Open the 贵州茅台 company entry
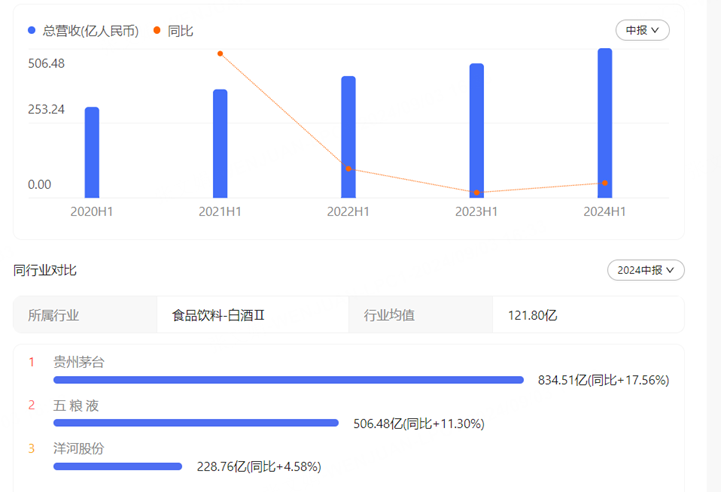This screenshot has width=721, height=492. 79,362
